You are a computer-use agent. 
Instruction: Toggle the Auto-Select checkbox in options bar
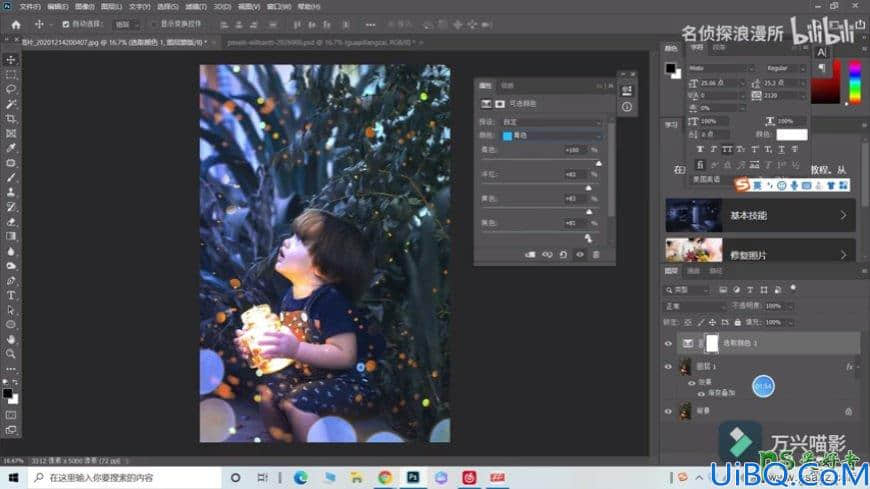pyautogui.click(x=65, y=24)
